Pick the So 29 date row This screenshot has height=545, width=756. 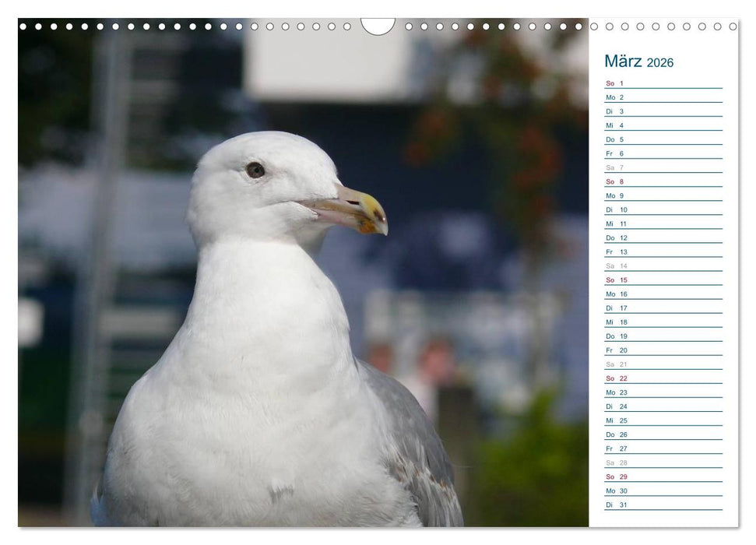pos(663,476)
